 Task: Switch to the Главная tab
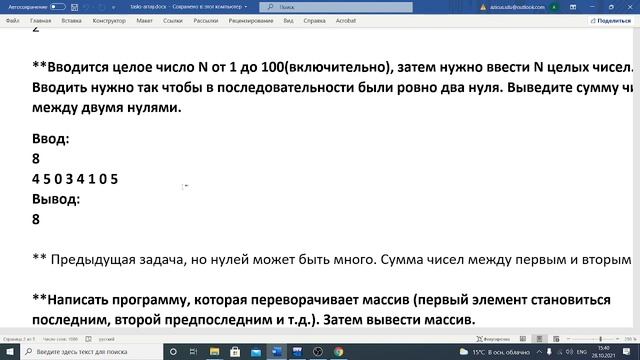tap(40, 20)
